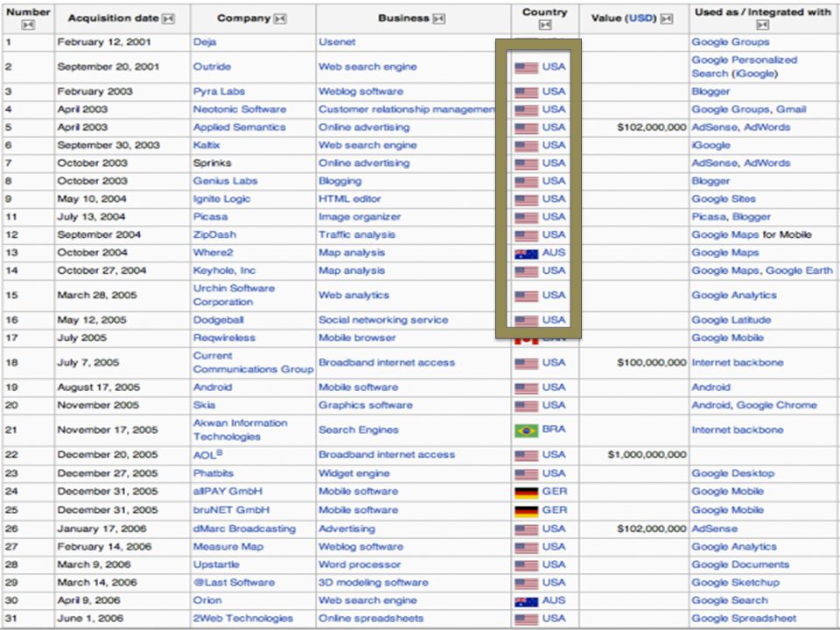Image resolution: width=840 pixels, height=630 pixels.
Task: Open the Genius Labs link
Action: [x=226, y=181]
